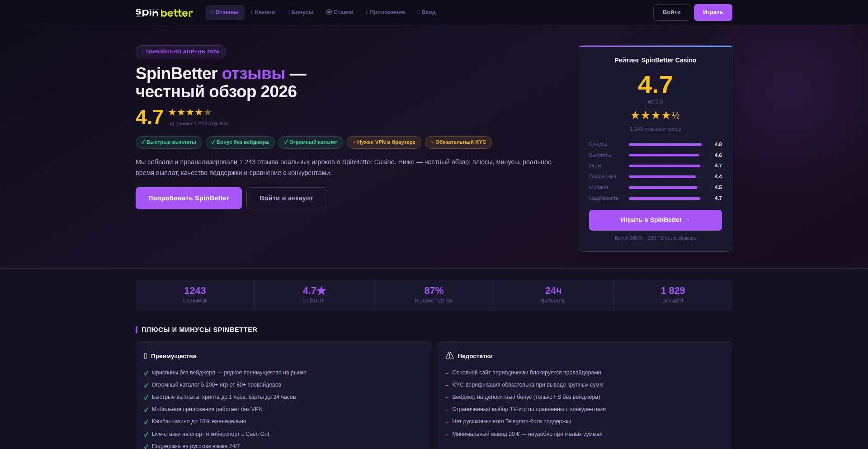
Task: Click the 4.8 score in the Бонусы row
Action: coord(718,145)
